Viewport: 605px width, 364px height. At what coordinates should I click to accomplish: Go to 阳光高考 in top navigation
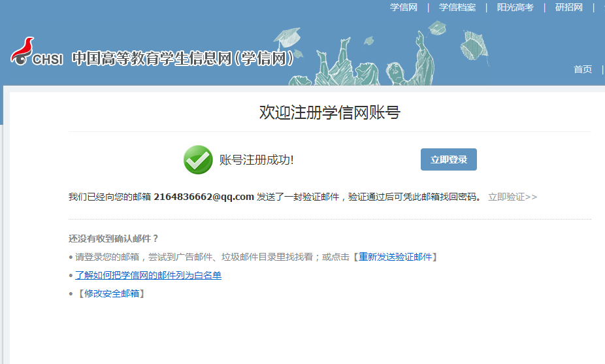pyautogui.click(x=515, y=7)
